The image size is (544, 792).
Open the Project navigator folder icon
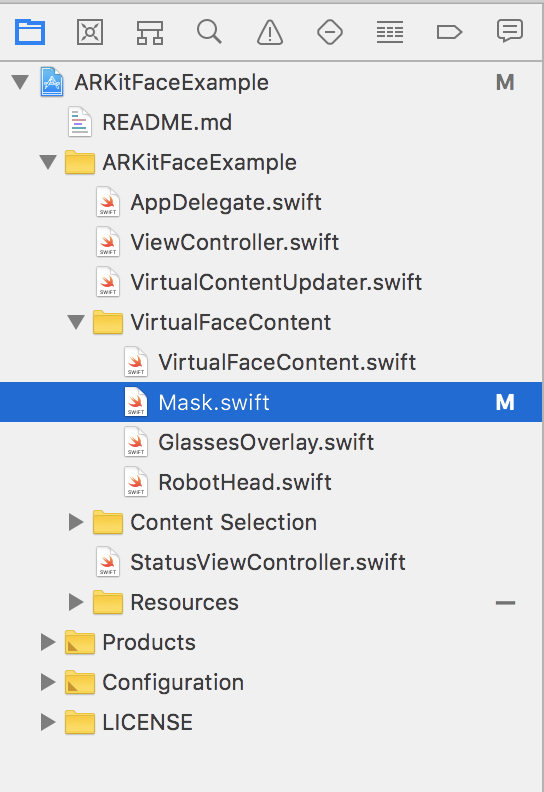pyautogui.click(x=30, y=32)
